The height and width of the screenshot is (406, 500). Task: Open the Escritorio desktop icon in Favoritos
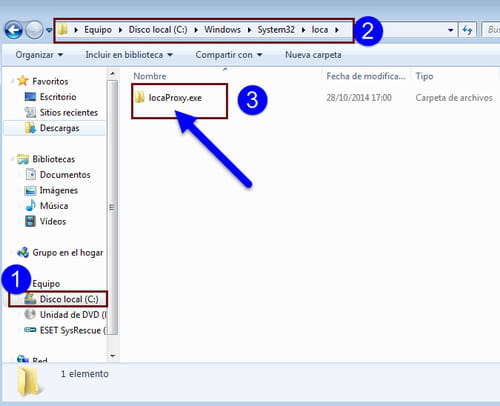(x=30, y=97)
